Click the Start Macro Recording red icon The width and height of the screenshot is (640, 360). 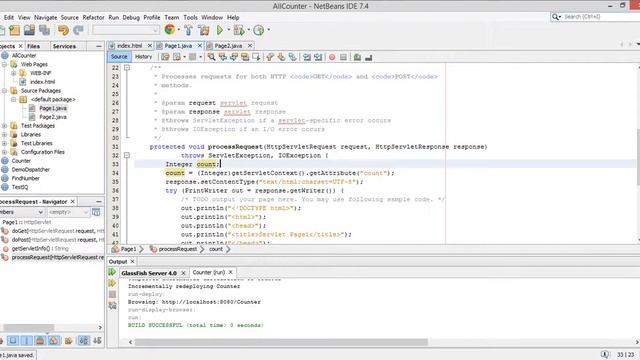click(332, 57)
